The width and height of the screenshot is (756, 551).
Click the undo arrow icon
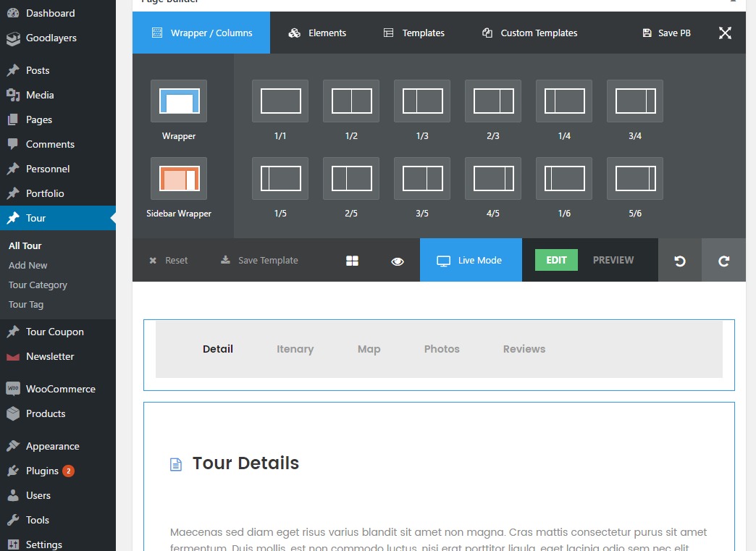680,261
